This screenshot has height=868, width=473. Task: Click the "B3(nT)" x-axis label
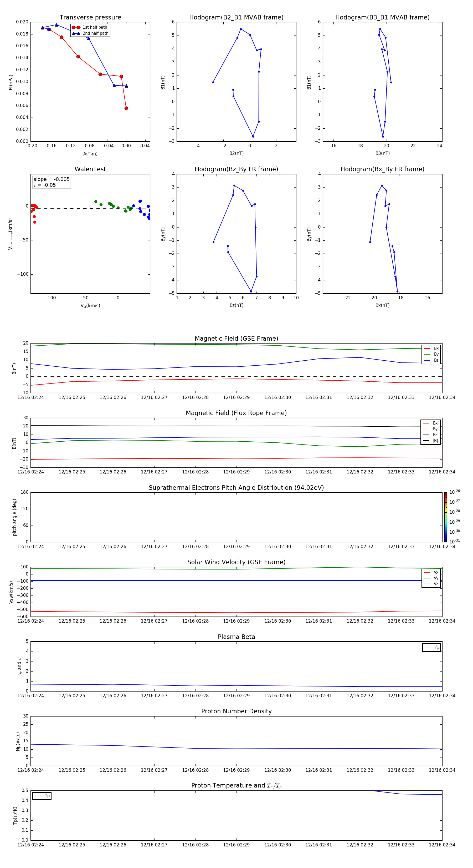pyautogui.click(x=382, y=153)
